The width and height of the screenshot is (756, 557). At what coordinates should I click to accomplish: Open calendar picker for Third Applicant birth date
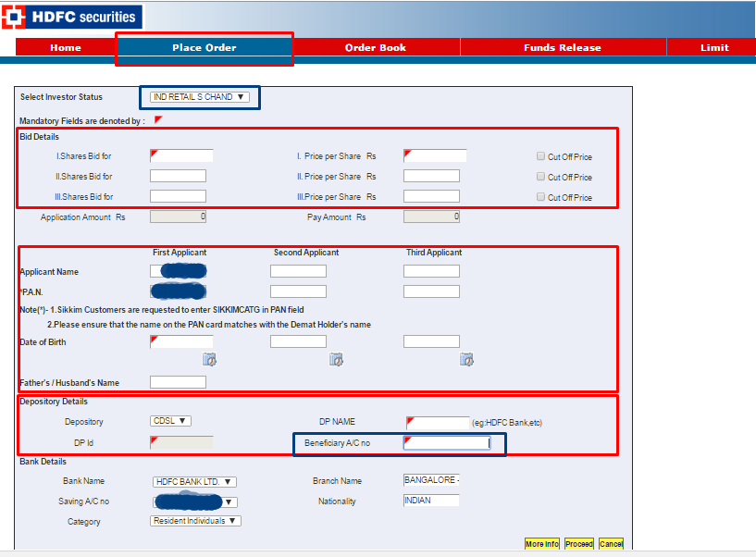(466, 359)
